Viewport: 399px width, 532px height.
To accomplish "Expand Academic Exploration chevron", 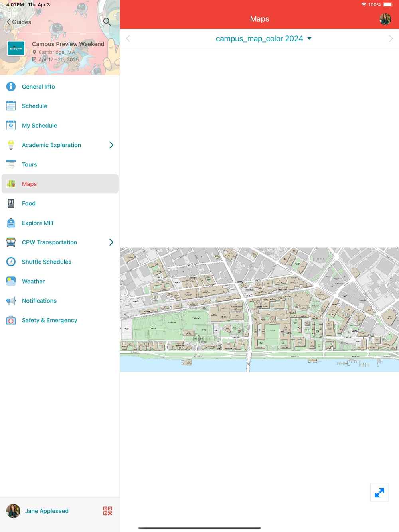I will [111, 145].
